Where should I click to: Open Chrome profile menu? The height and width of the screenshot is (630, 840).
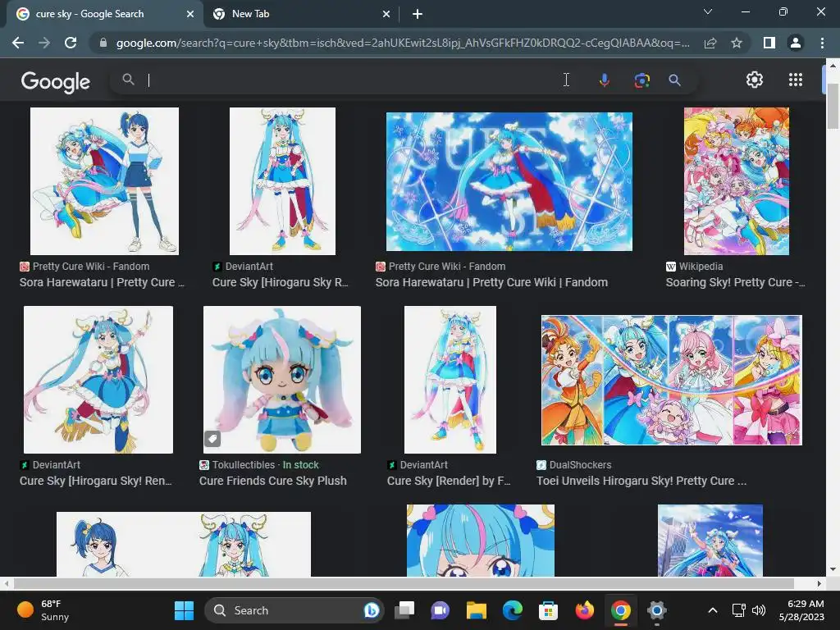796,43
